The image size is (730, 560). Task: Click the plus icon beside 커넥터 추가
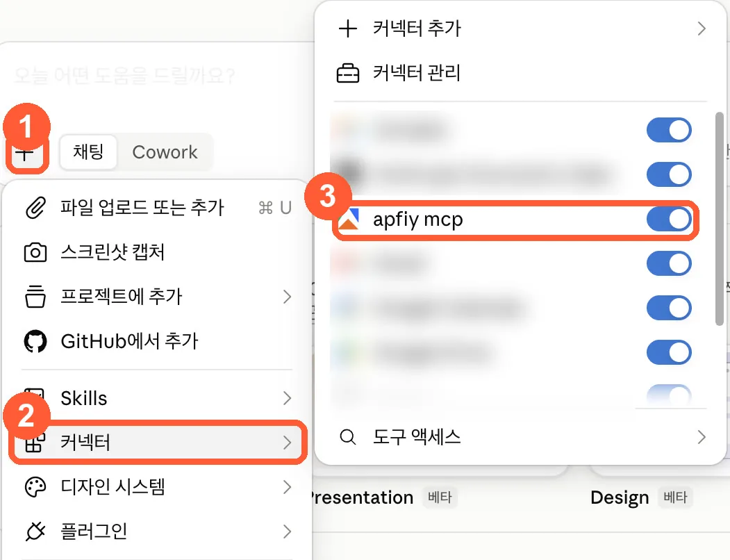click(x=348, y=29)
